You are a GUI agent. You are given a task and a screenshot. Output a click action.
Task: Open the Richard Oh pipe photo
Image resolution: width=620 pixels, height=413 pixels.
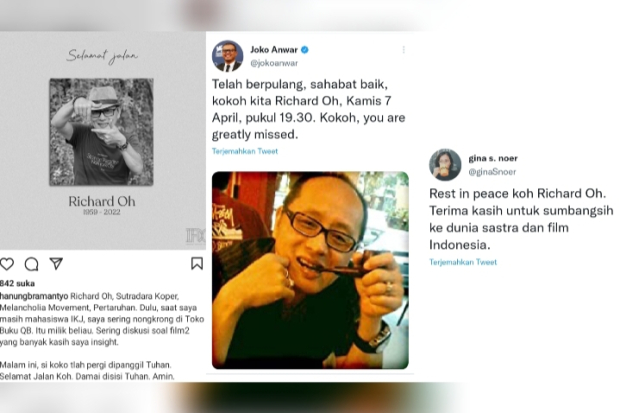310,270
